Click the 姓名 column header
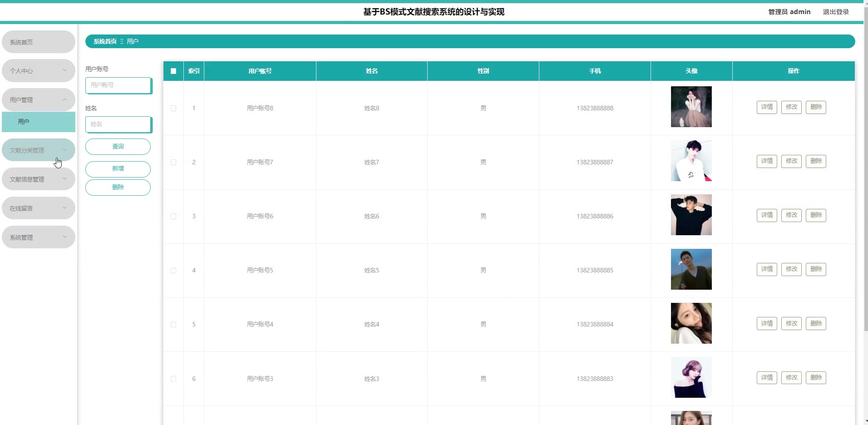This screenshot has width=868, height=425. (x=372, y=71)
